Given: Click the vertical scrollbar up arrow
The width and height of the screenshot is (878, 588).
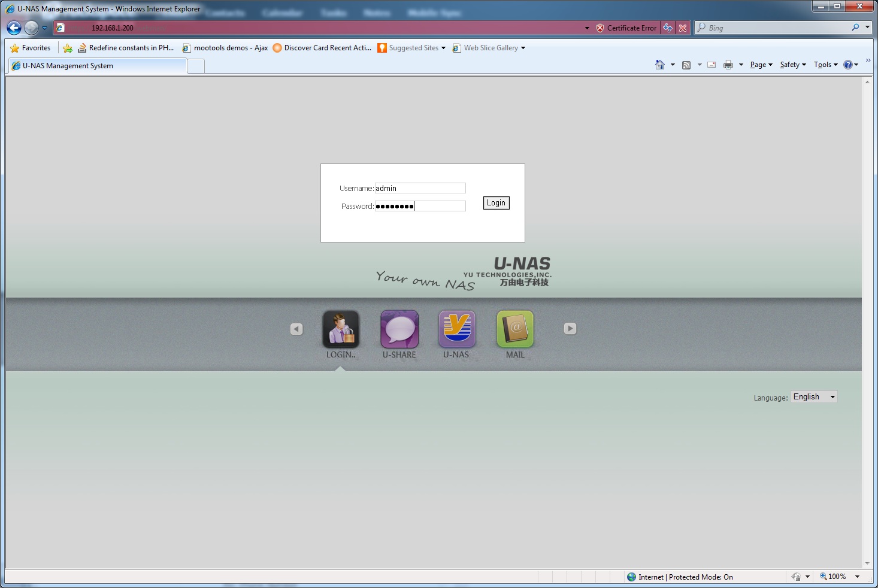Looking at the screenshot, I should (867, 82).
